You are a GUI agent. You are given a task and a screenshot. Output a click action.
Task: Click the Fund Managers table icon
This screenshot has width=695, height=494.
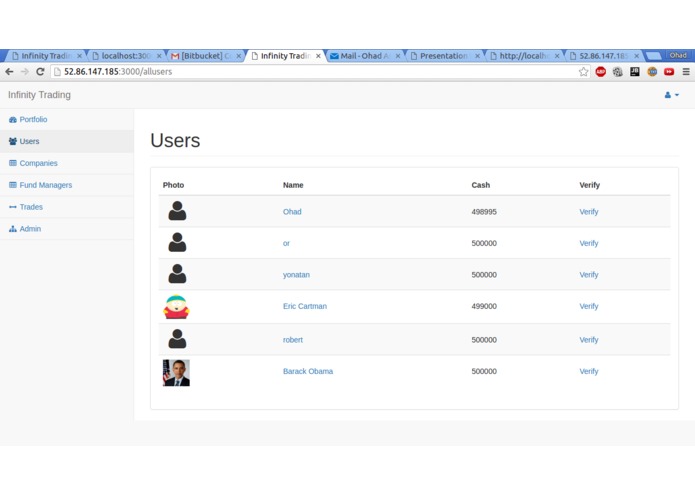click(13, 185)
